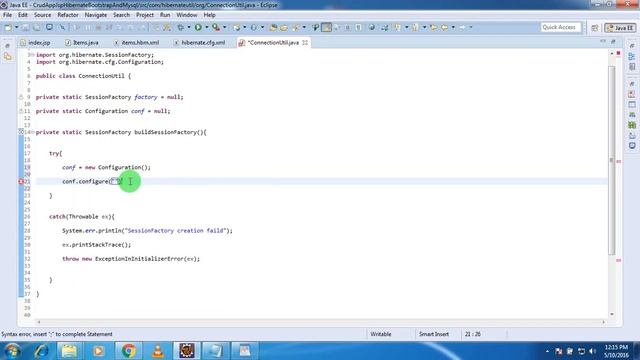Collapse the import statements fold marker
This screenshot has height=360, width=640.
tap(33, 55)
